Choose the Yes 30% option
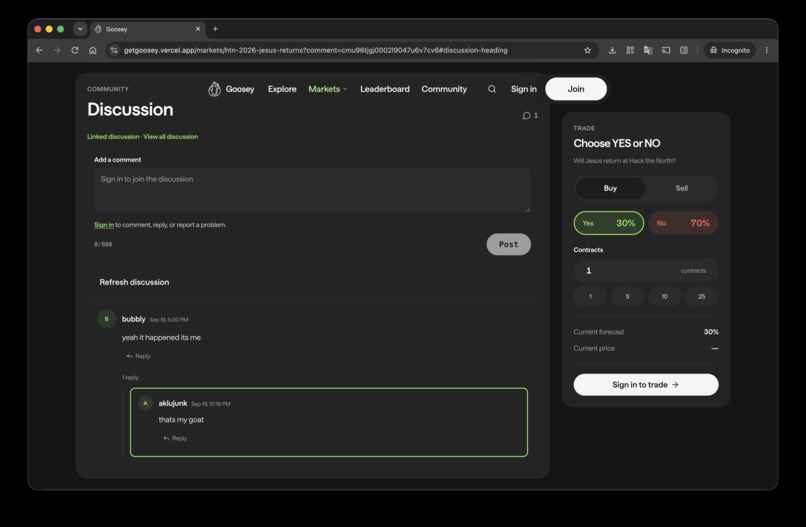Screen dimensions: 806x527 tap(609, 223)
